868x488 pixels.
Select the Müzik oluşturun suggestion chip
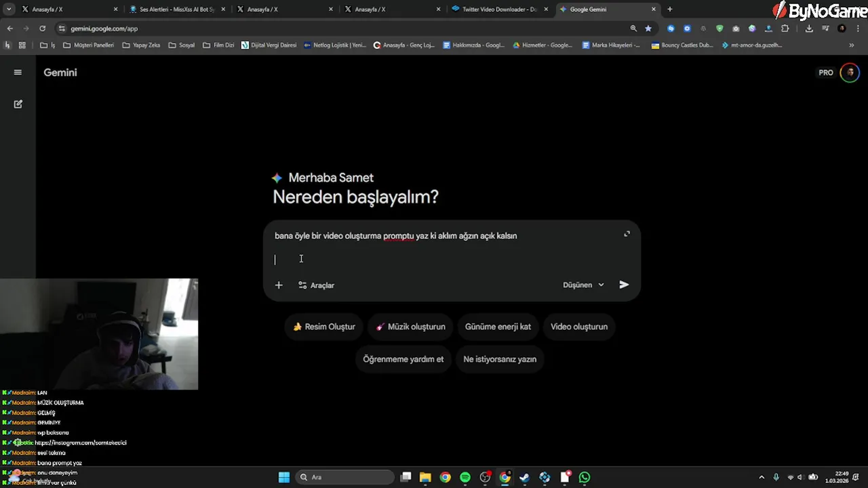[411, 327]
